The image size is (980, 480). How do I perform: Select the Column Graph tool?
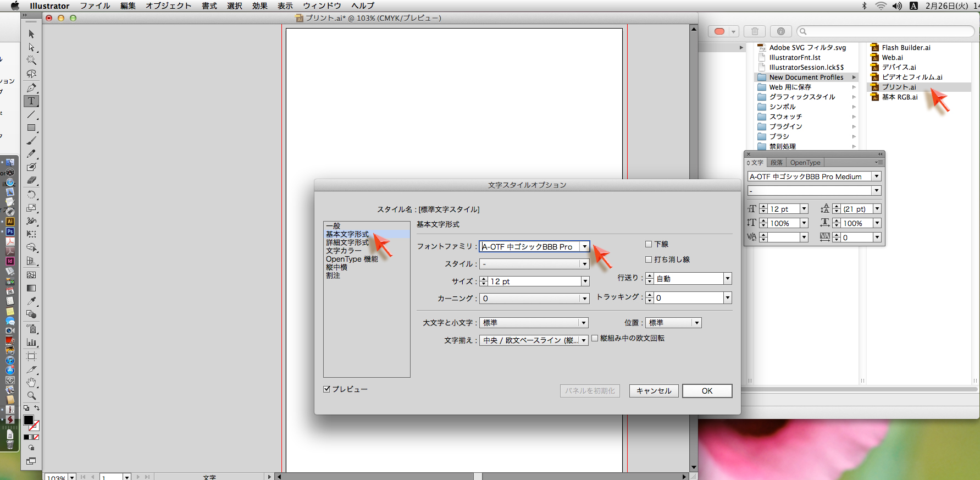click(x=31, y=342)
